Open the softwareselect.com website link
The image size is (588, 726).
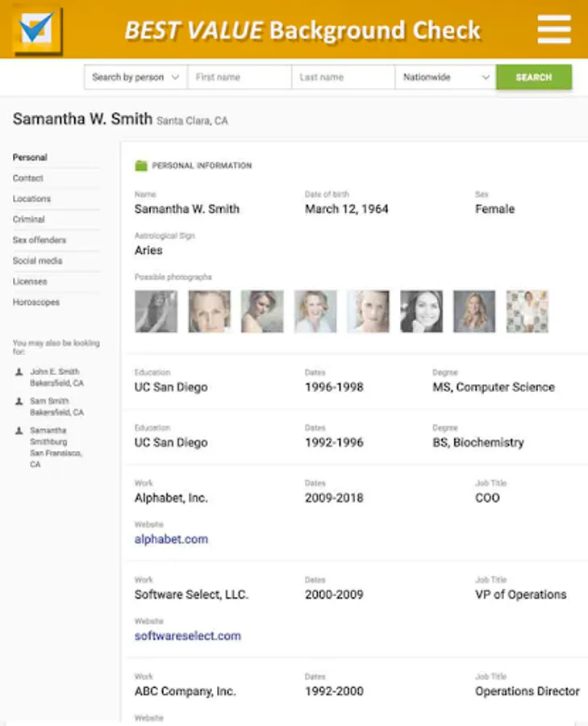point(187,636)
